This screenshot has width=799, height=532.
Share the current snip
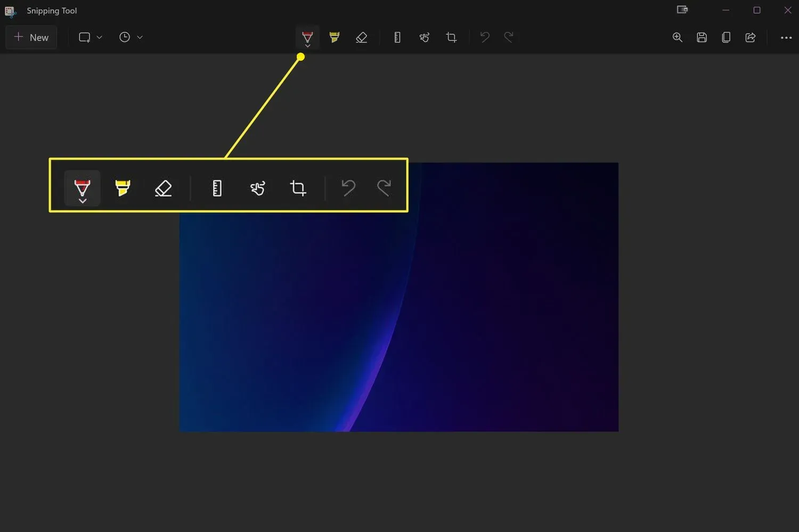(x=751, y=37)
